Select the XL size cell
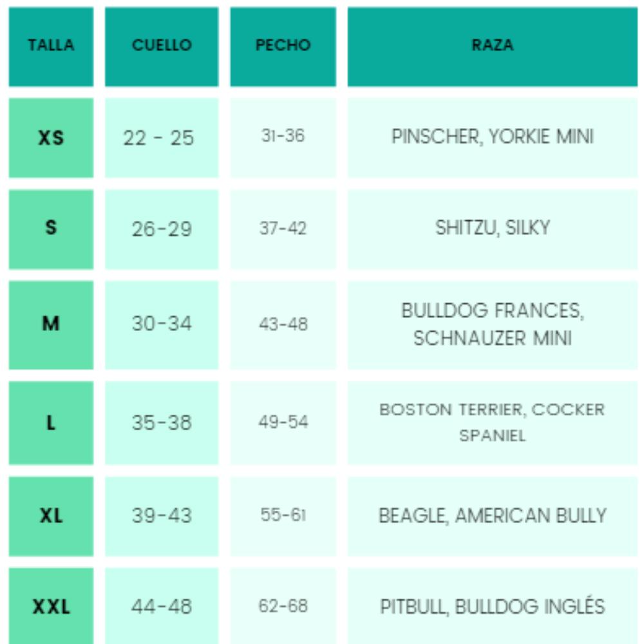The image size is (644, 644). click(x=51, y=516)
